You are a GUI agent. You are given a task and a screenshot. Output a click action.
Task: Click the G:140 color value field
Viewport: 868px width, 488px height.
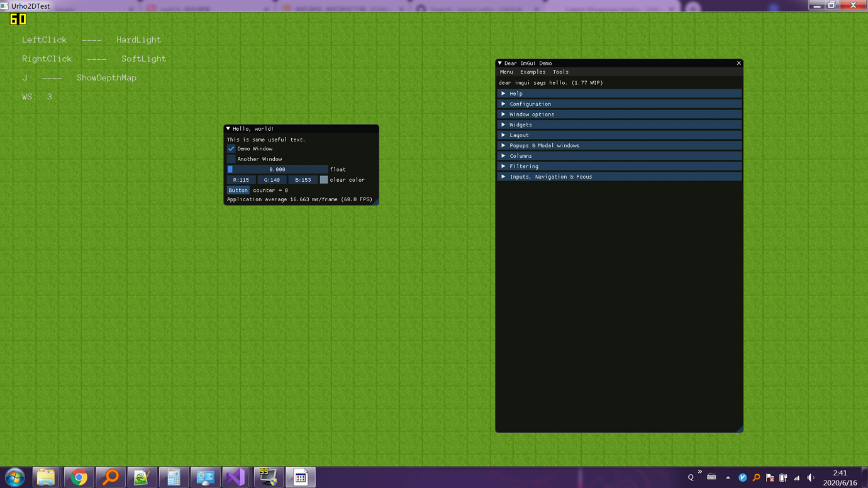[x=272, y=180]
